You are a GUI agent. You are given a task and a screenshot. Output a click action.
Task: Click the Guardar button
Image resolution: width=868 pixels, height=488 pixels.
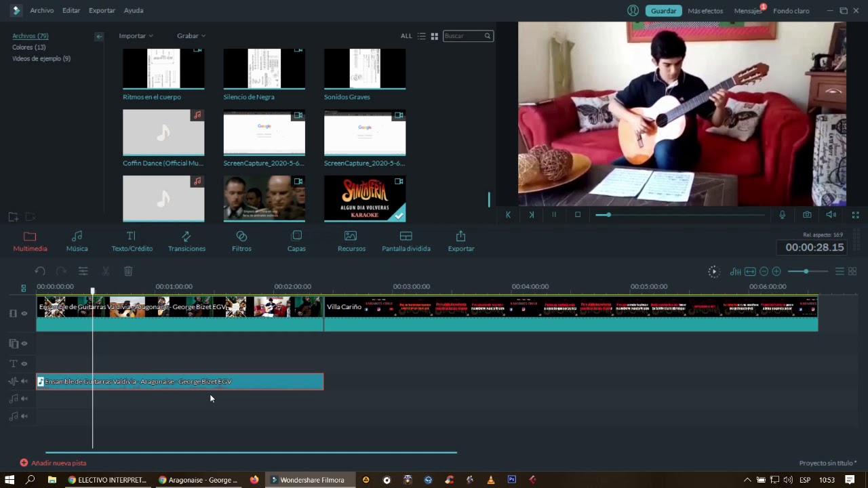point(663,10)
